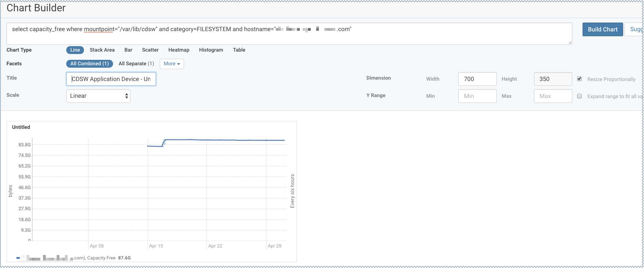Focus the Width dimension field
Screen dimensions: 644x268
(x=477, y=79)
